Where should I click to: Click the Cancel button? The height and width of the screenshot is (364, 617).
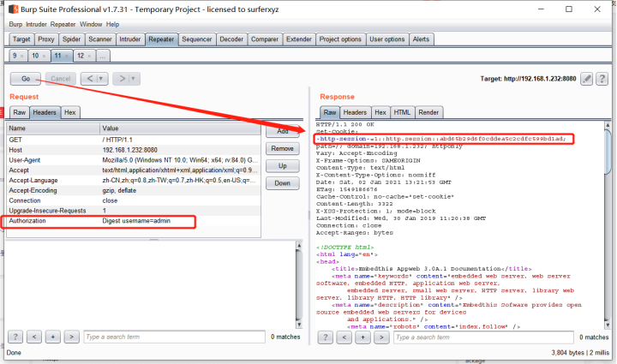tap(61, 79)
